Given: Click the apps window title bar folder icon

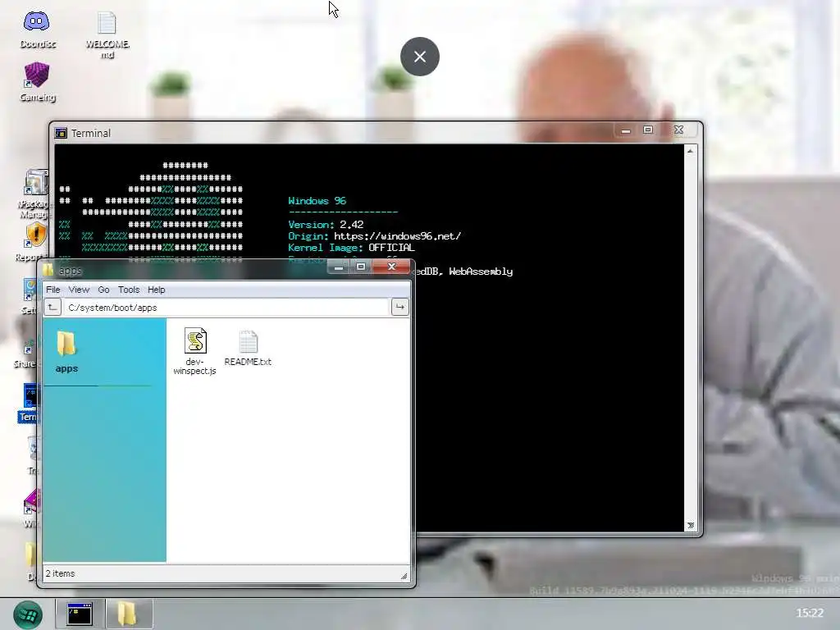Looking at the screenshot, I should pos(48,269).
